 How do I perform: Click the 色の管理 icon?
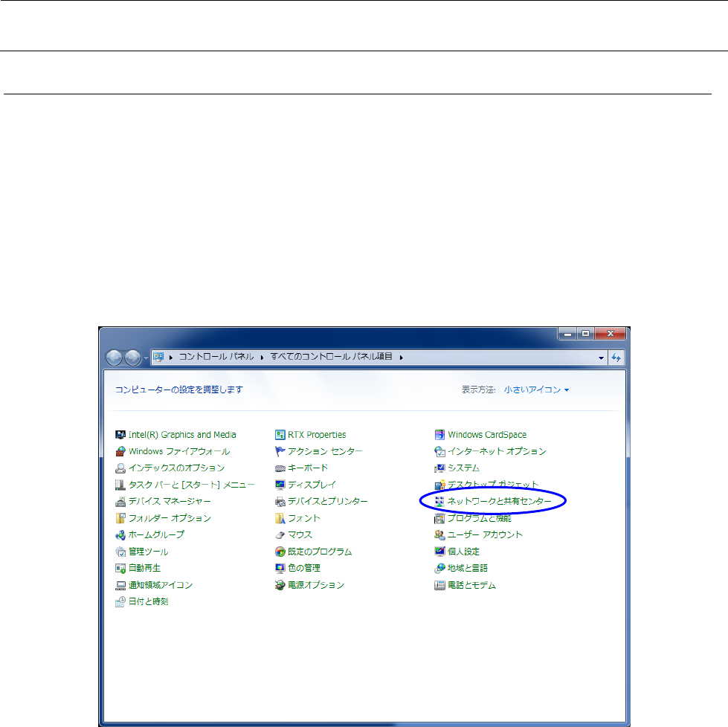point(280,568)
